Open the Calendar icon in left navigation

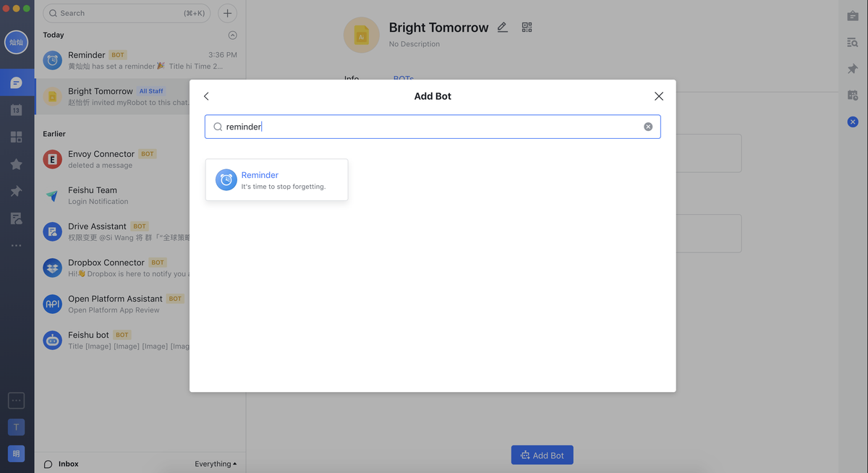(16, 110)
